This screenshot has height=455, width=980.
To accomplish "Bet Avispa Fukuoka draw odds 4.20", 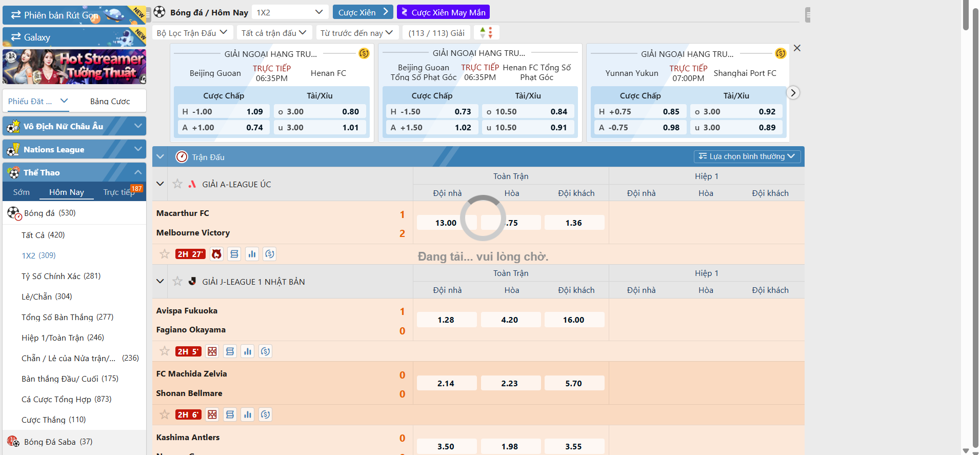I will 510,320.
